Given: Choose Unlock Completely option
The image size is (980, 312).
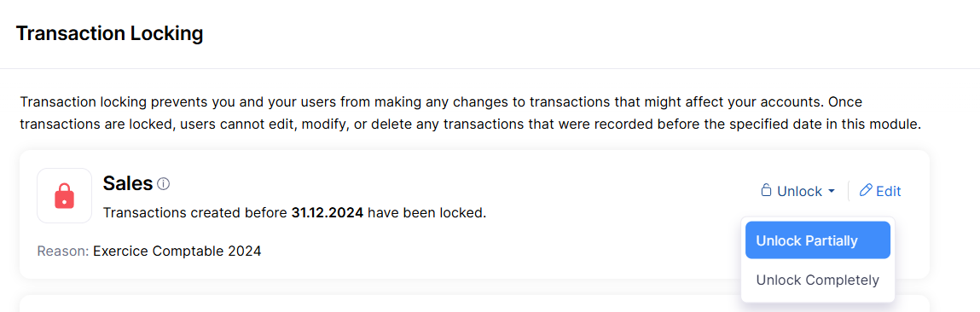Looking at the screenshot, I should click(x=817, y=280).
